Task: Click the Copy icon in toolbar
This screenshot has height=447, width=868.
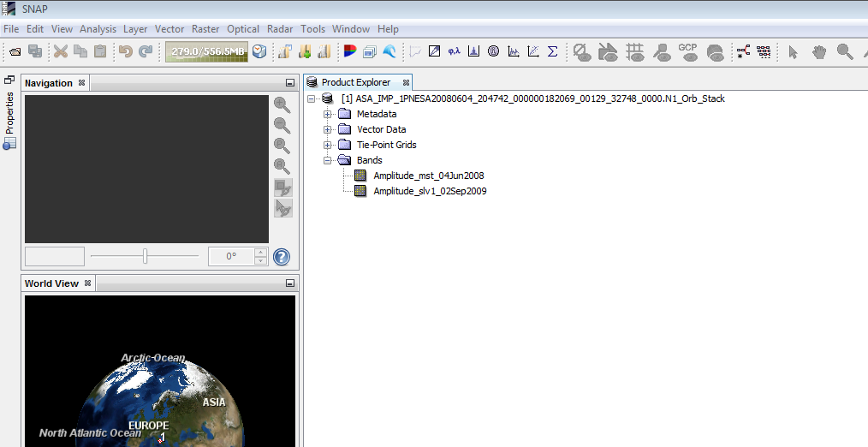Action: (x=80, y=51)
